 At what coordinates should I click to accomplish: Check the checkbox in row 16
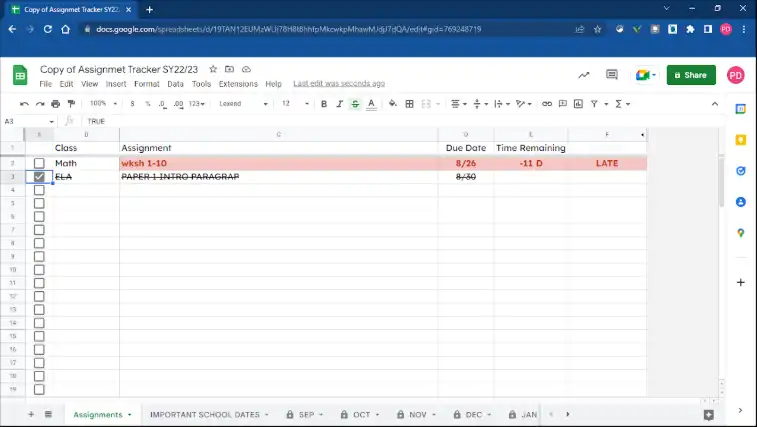(x=39, y=349)
